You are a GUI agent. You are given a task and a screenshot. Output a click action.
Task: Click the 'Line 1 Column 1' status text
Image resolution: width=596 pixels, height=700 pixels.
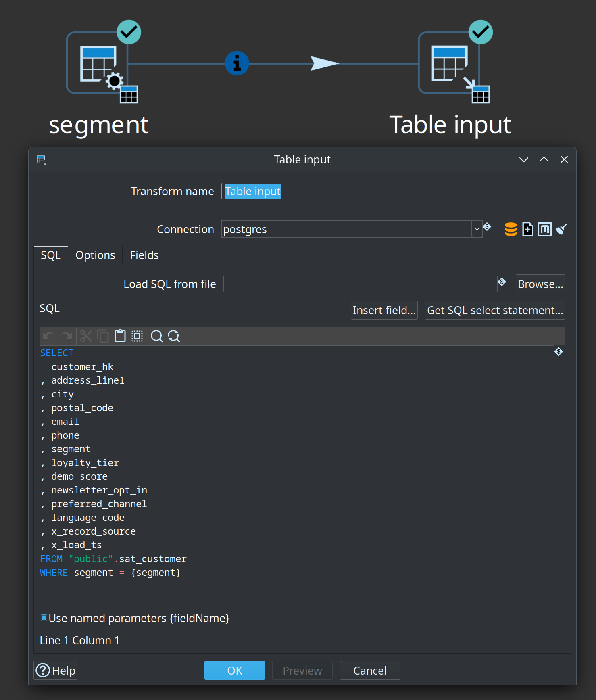click(79, 640)
